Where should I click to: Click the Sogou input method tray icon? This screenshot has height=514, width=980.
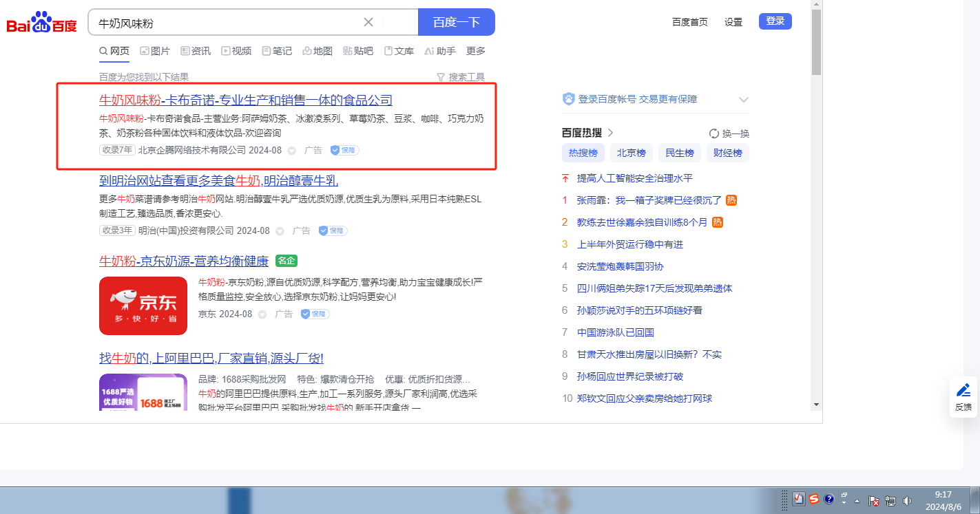[814, 499]
